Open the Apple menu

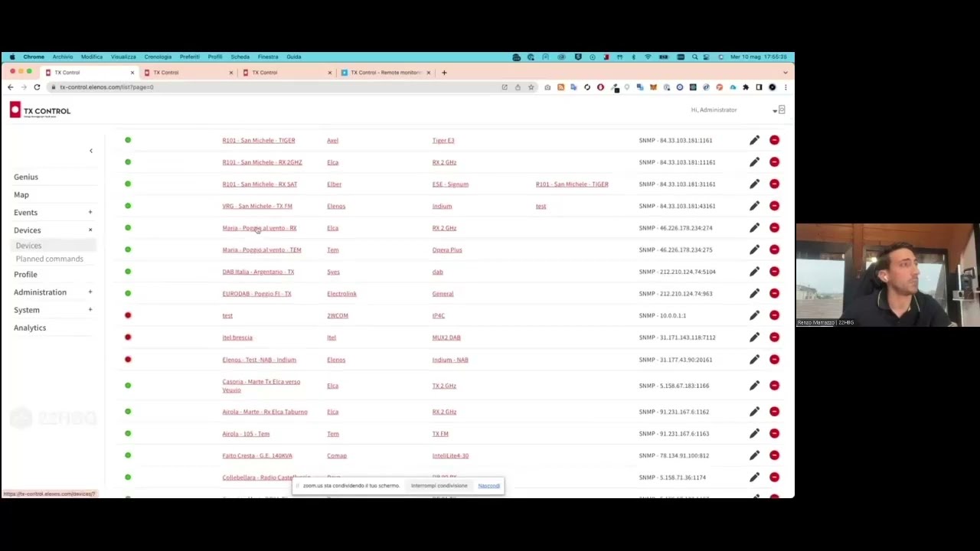coord(12,57)
